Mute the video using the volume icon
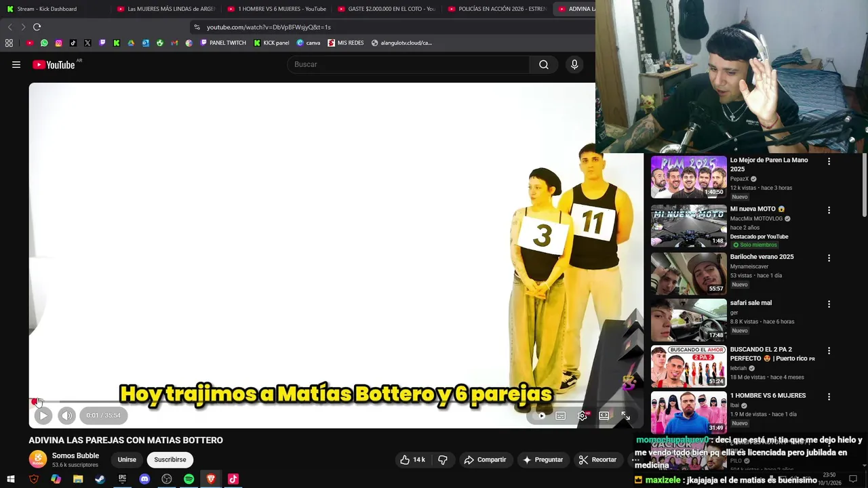The height and width of the screenshot is (488, 868). (x=66, y=415)
